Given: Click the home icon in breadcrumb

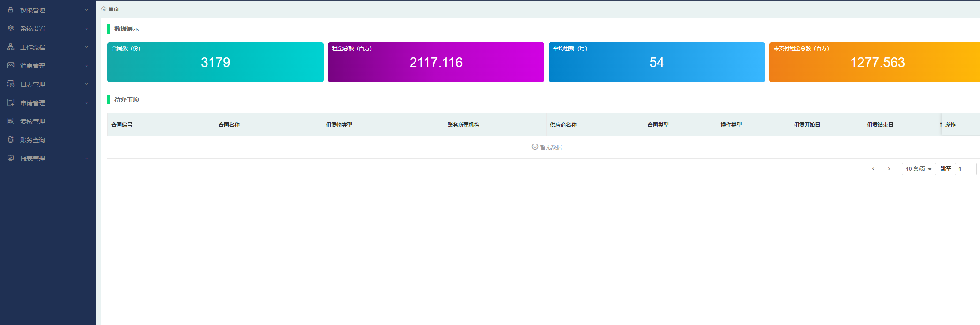Looking at the screenshot, I should pos(104,9).
